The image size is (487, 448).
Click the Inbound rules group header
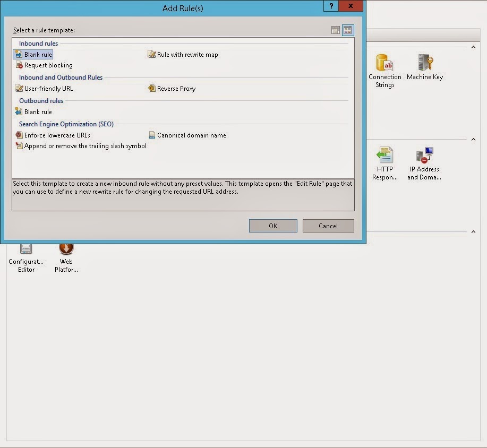pyautogui.click(x=39, y=44)
